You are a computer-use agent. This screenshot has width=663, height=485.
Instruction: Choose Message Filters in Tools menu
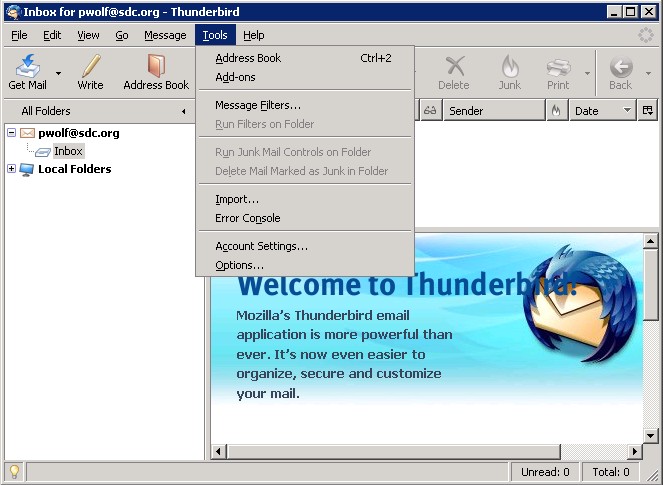tap(305, 105)
